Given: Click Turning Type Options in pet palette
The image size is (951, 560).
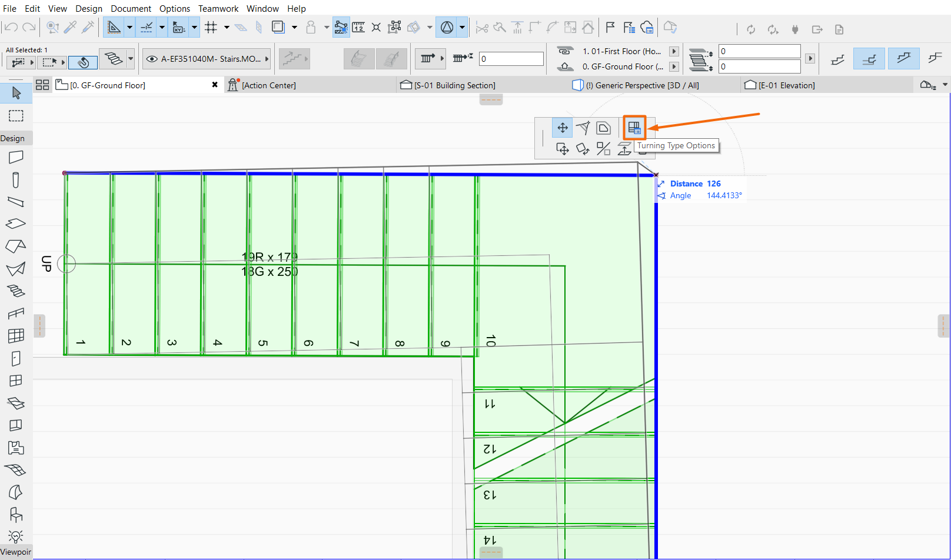Looking at the screenshot, I should tap(634, 128).
